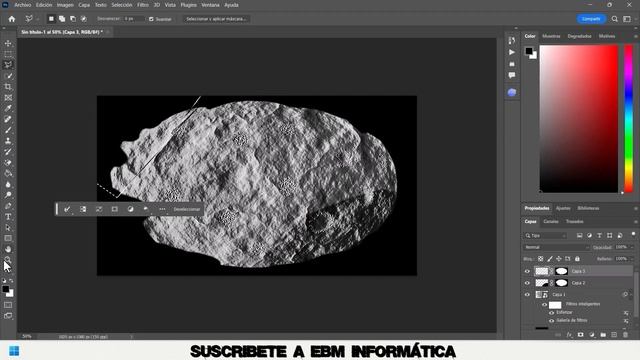Choose Intersect with selection mode icon
Viewport: 640px width, 360px height.
point(84,19)
